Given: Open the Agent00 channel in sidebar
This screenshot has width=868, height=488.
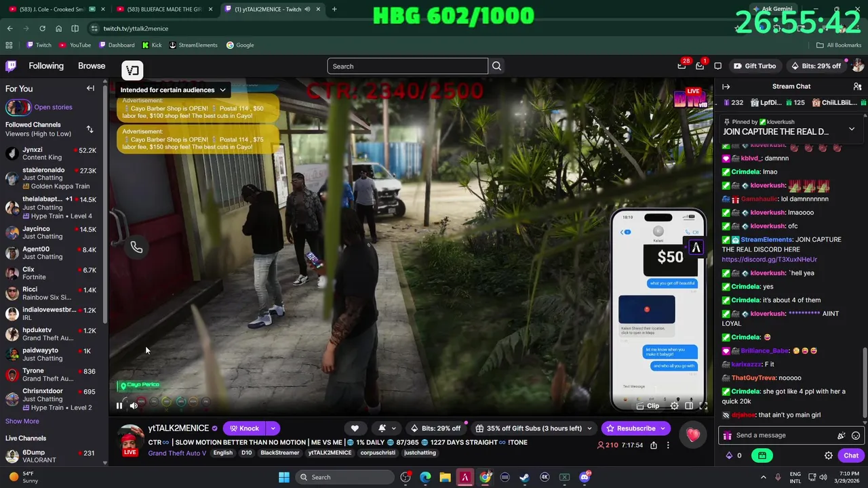Looking at the screenshot, I should pyautogui.click(x=51, y=253).
